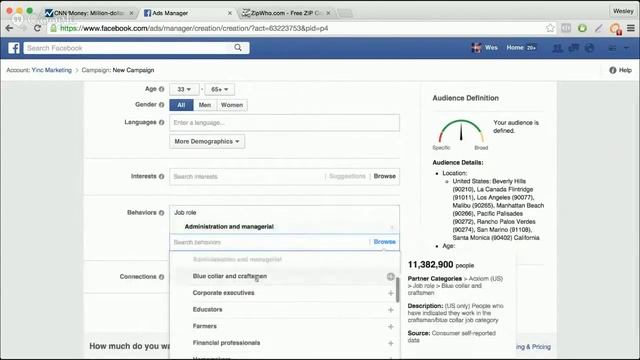The width and height of the screenshot is (640, 360).
Task: Open minimum age 33 dropdown
Action: (184, 89)
